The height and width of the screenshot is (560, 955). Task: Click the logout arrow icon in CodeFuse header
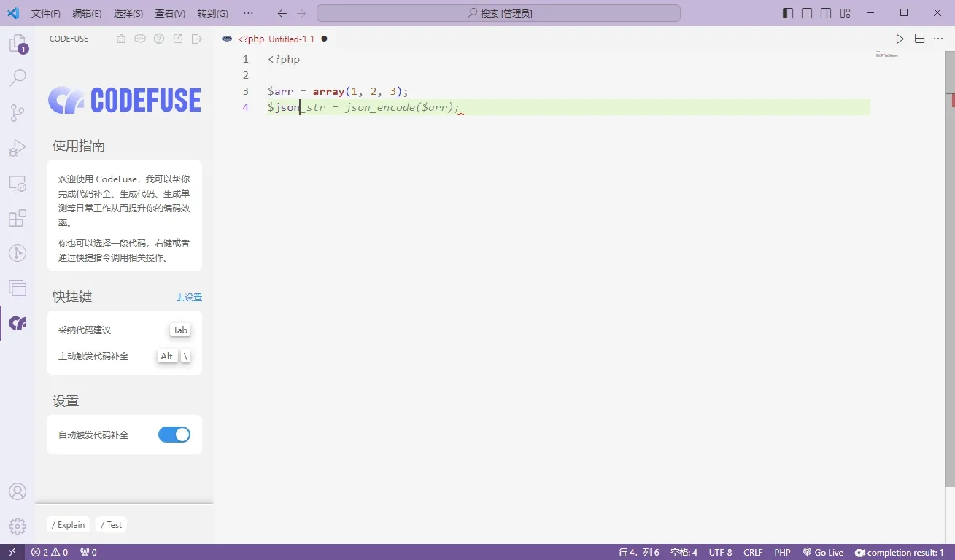197,39
